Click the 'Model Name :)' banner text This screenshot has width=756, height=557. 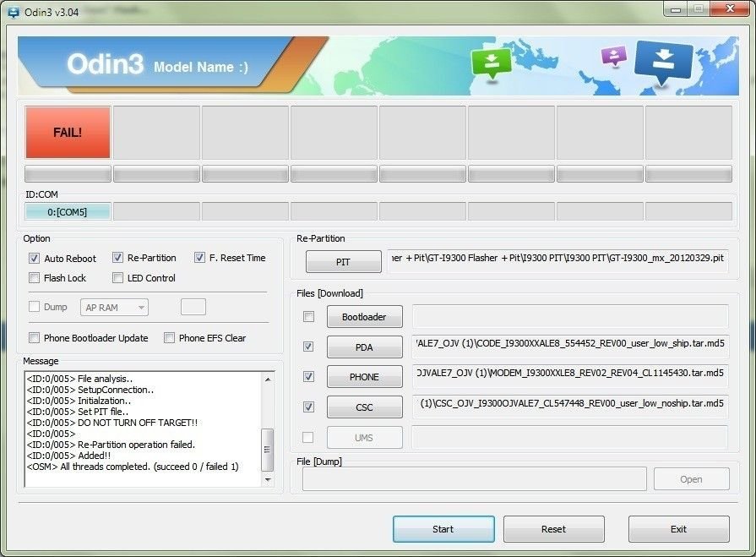click(200, 67)
